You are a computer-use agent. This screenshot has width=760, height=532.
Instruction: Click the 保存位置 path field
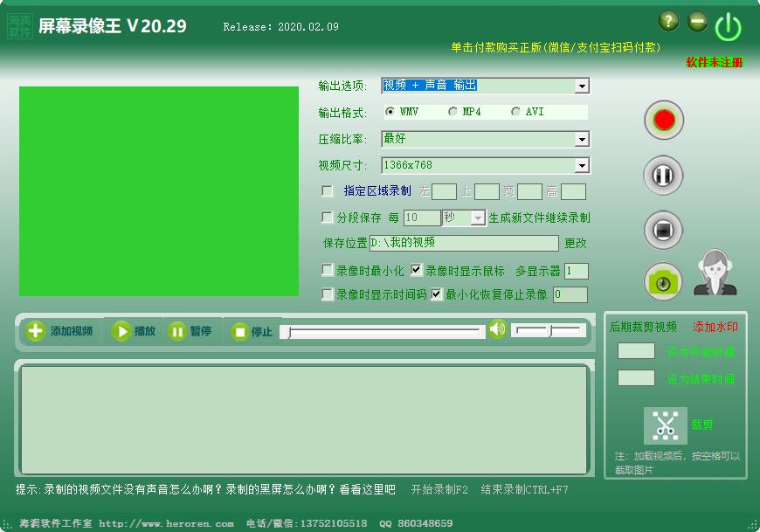[x=464, y=243]
